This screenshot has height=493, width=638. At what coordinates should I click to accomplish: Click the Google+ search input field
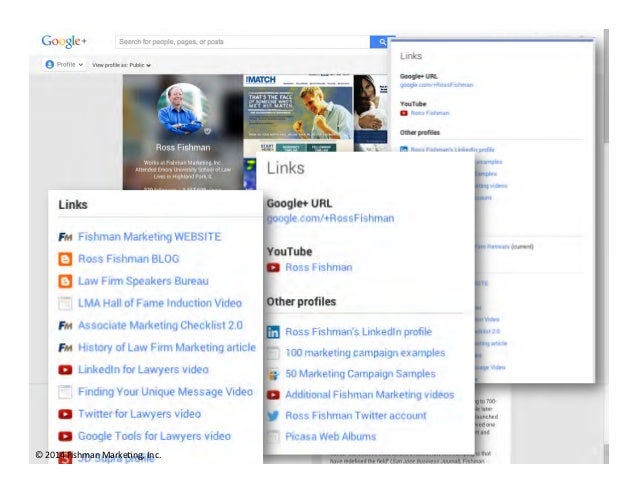tap(243, 42)
